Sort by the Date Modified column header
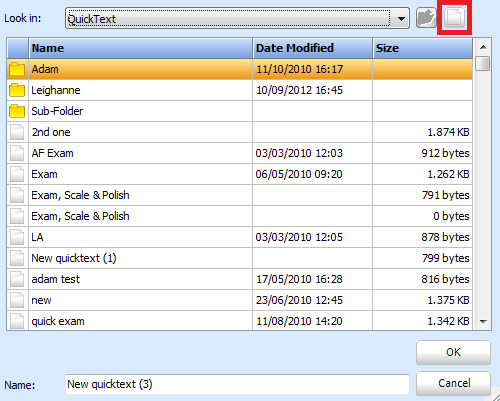500x401 pixels. coord(312,48)
